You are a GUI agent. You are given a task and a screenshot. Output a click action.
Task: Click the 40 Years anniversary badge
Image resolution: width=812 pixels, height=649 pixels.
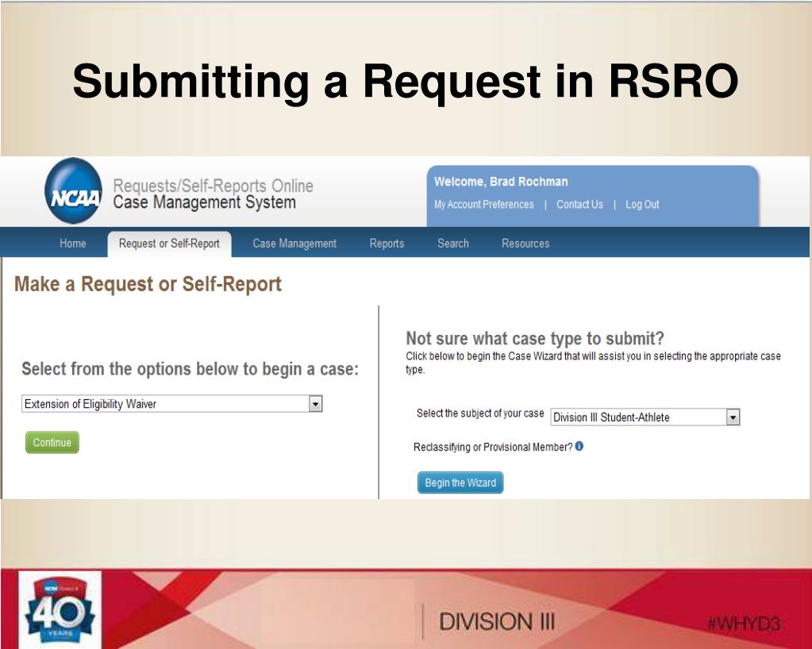pyautogui.click(x=60, y=609)
